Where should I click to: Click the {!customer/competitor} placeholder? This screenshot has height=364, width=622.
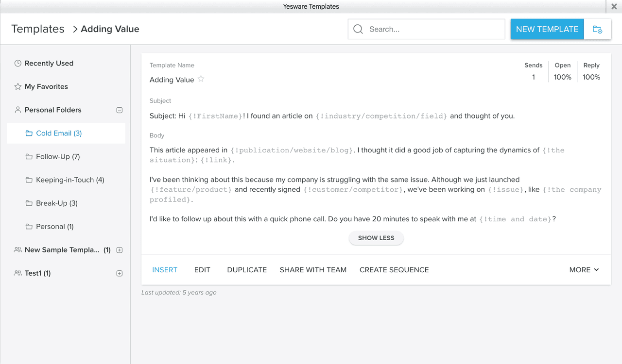tap(353, 190)
